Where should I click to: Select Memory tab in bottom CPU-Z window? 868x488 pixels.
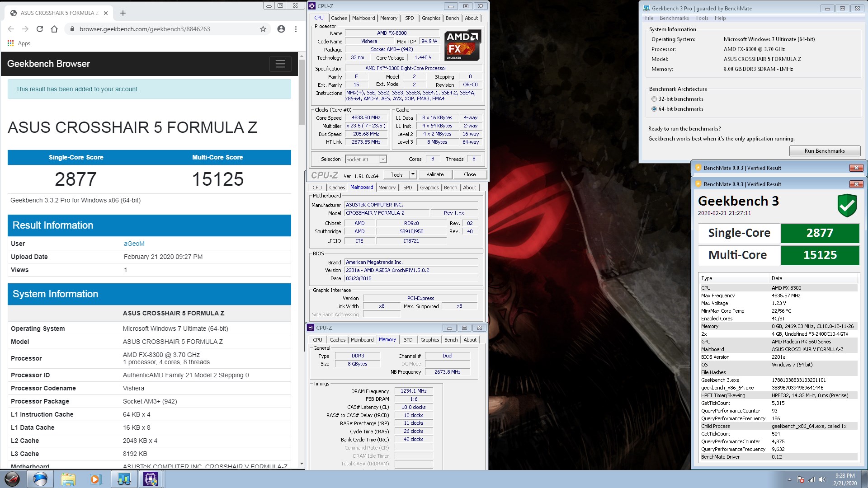point(387,340)
